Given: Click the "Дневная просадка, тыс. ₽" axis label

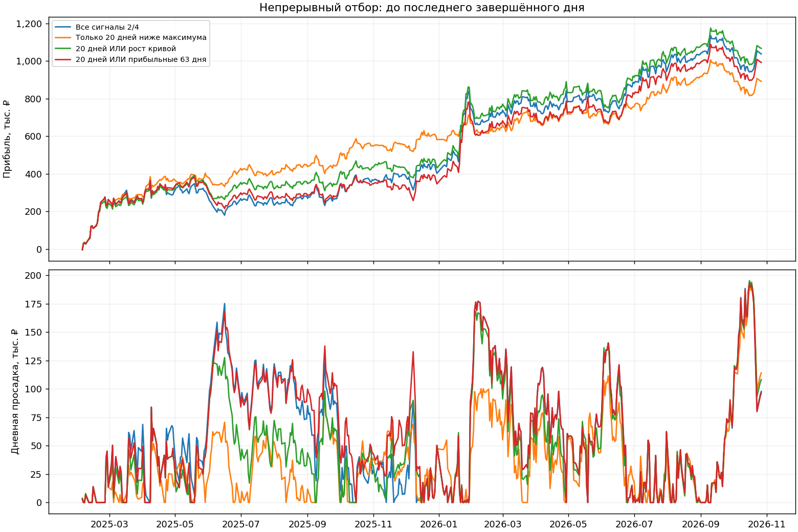Looking at the screenshot, I should tap(15, 391).
